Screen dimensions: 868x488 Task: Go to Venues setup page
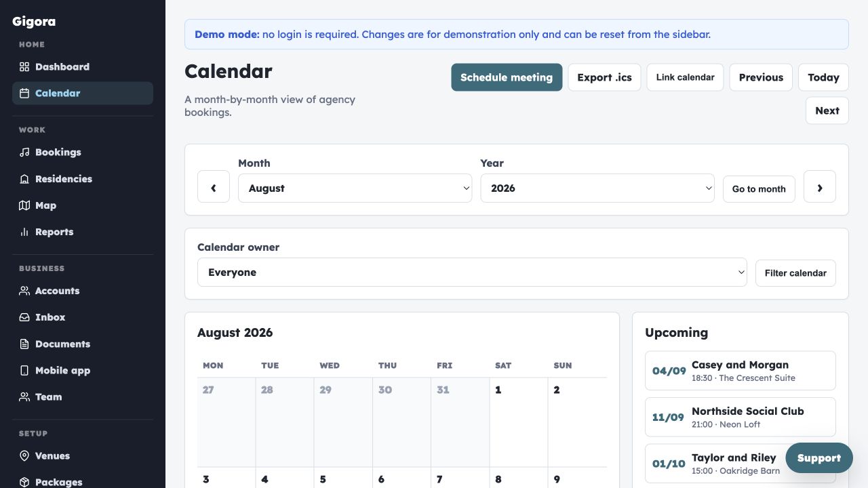click(83, 455)
